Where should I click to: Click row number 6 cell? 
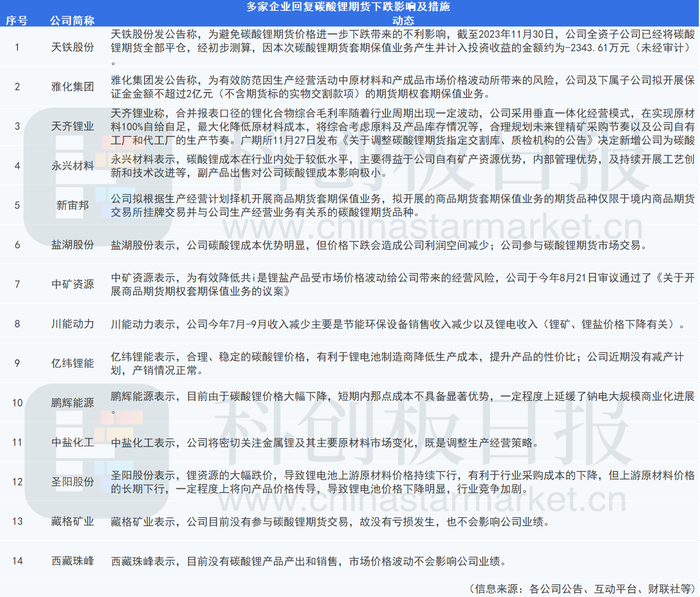17,245
